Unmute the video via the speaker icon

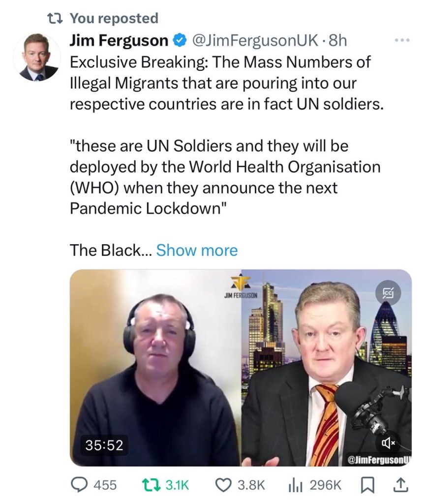[x=388, y=443]
